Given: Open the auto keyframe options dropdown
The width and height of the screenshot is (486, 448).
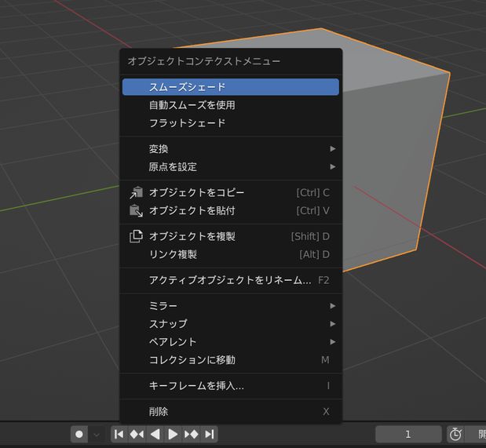Looking at the screenshot, I should [x=97, y=434].
